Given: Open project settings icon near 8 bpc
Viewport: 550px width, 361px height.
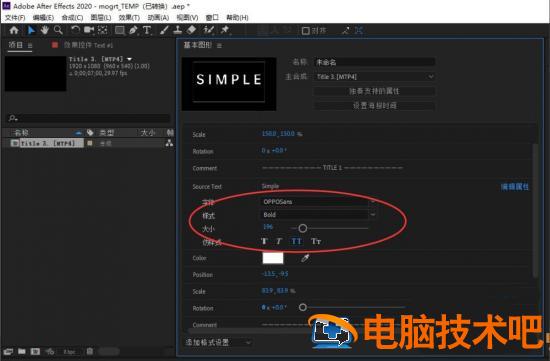Looking at the screenshot, I should [50, 351].
